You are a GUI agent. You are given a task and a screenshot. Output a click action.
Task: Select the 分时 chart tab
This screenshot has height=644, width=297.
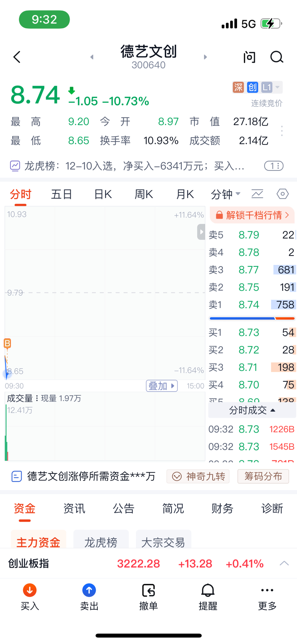pyautogui.click(x=20, y=194)
